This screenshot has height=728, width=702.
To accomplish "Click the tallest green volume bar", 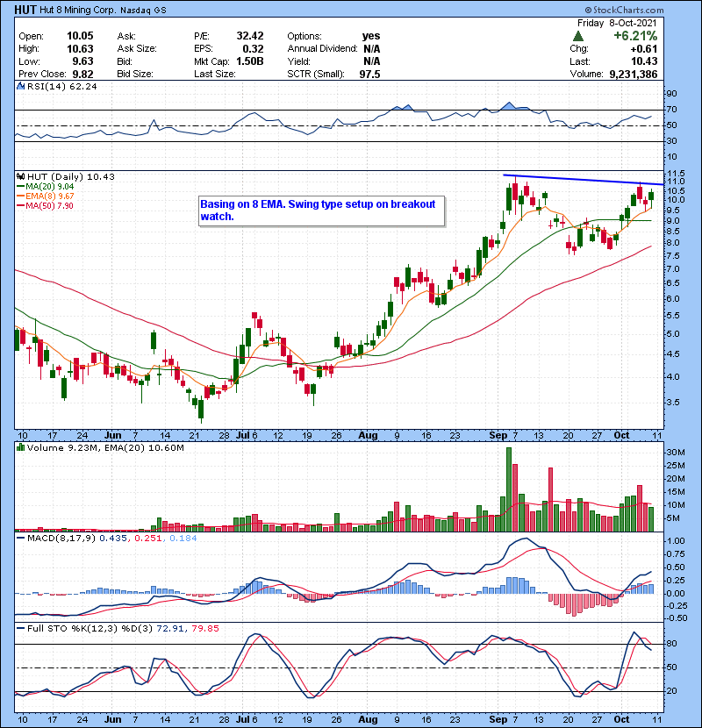I will coord(509,489).
